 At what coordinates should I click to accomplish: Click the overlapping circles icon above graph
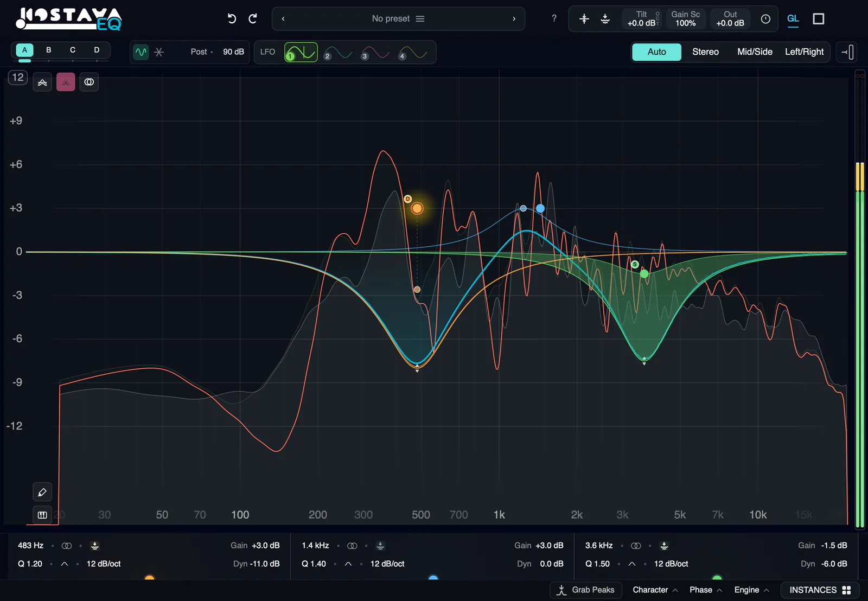[x=89, y=82]
